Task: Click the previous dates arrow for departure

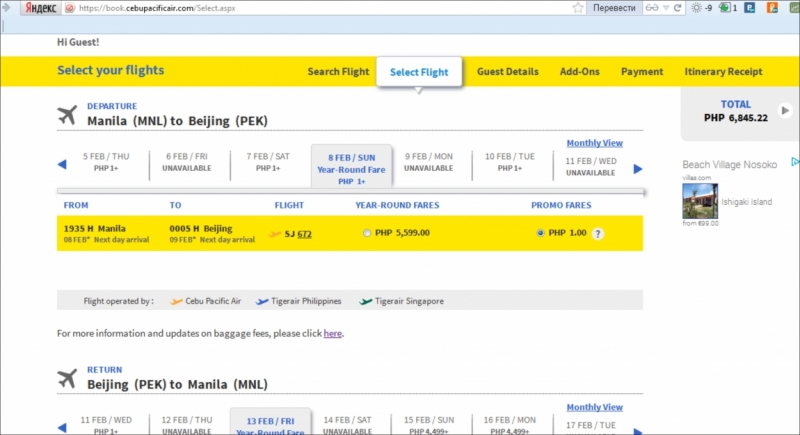Action: tap(61, 165)
